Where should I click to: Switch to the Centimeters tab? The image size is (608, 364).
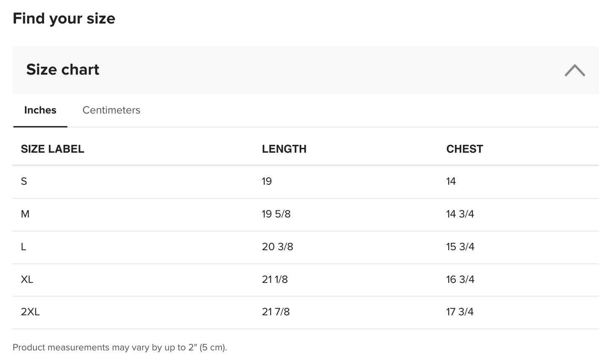pyautogui.click(x=111, y=110)
